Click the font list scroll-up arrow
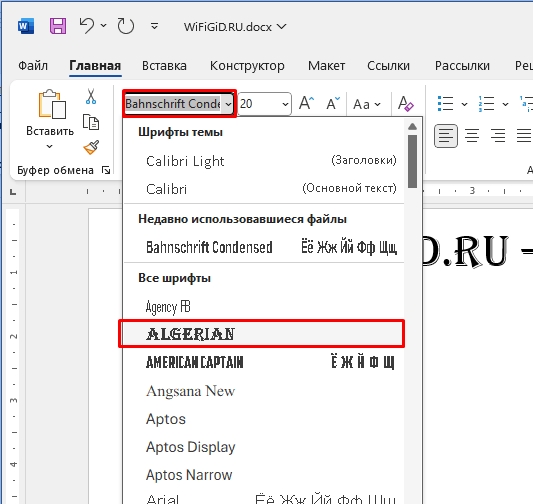Image resolution: width=533 pixels, height=504 pixels. pyautogui.click(x=412, y=126)
